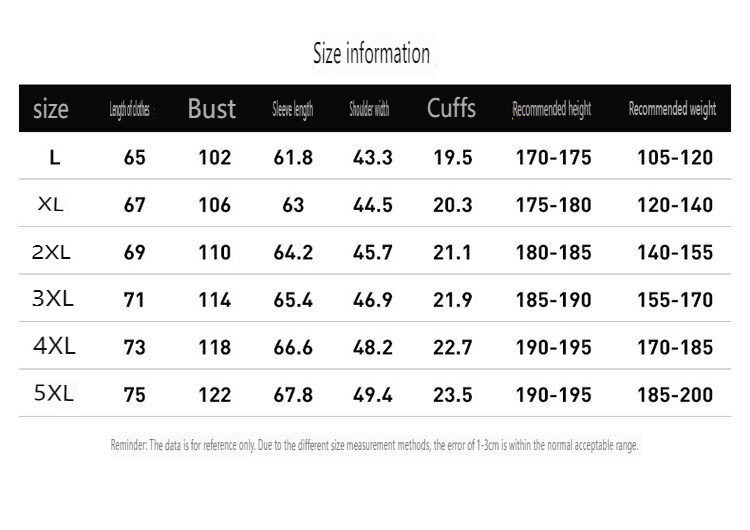Click the bust value 106
The height and width of the screenshot is (530, 750).
pyautogui.click(x=214, y=205)
